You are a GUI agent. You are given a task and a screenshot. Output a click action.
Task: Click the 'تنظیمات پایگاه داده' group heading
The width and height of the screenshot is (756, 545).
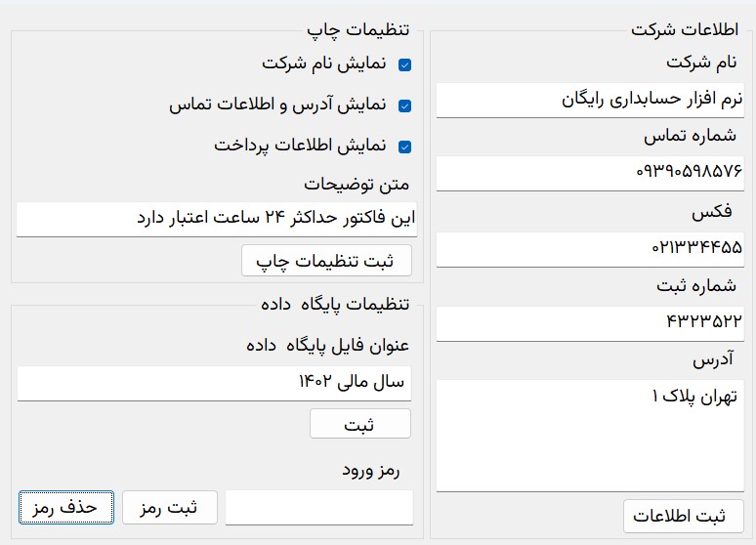[x=334, y=304]
